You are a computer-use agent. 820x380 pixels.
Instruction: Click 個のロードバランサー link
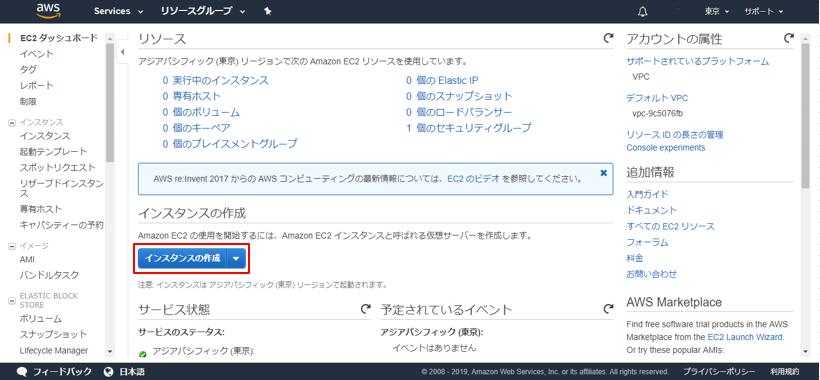click(x=464, y=112)
